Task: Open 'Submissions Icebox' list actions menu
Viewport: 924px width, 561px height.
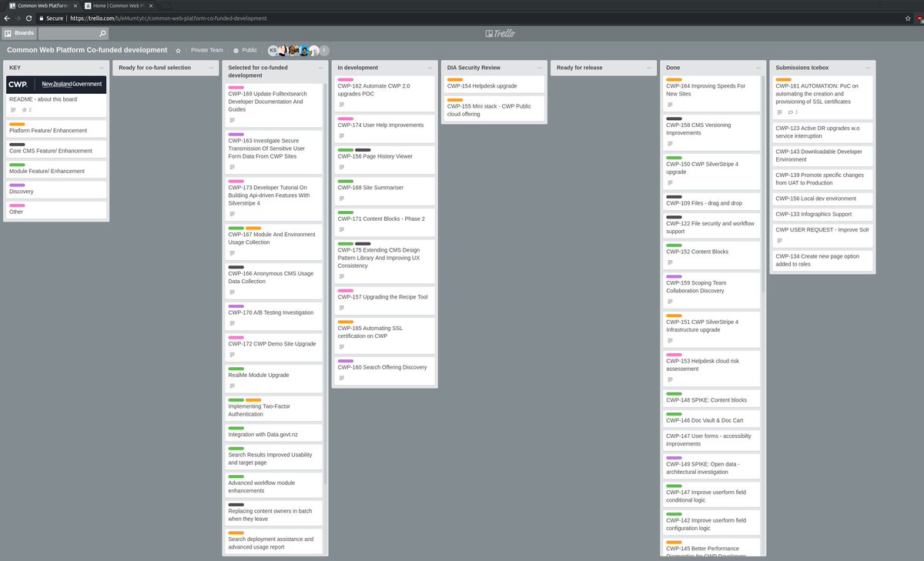Action: [868, 68]
